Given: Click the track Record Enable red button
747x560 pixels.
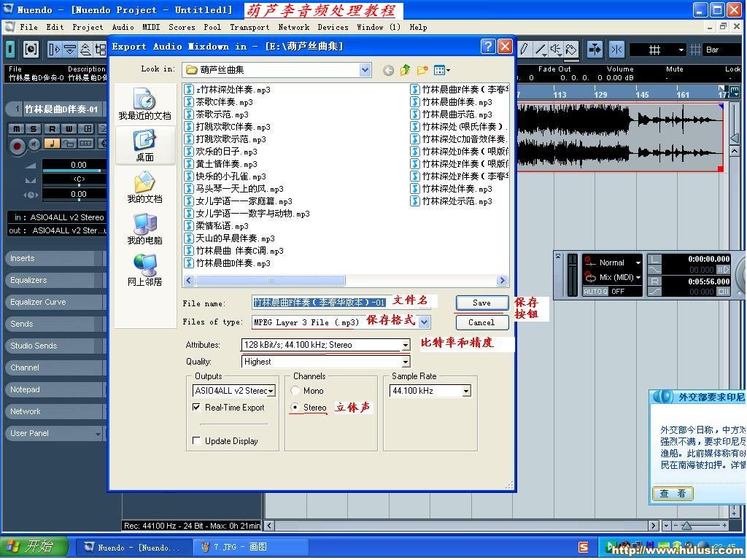Looking at the screenshot, I should pos(18,145).
